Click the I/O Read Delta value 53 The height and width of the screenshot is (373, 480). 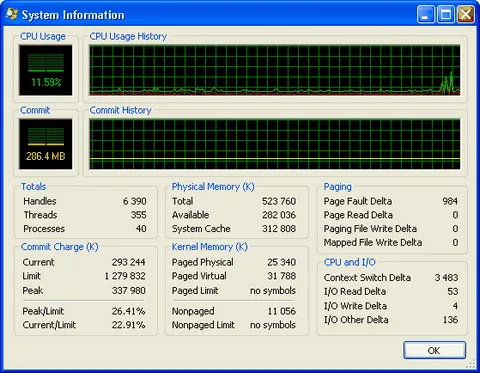[x=453, y=292]
